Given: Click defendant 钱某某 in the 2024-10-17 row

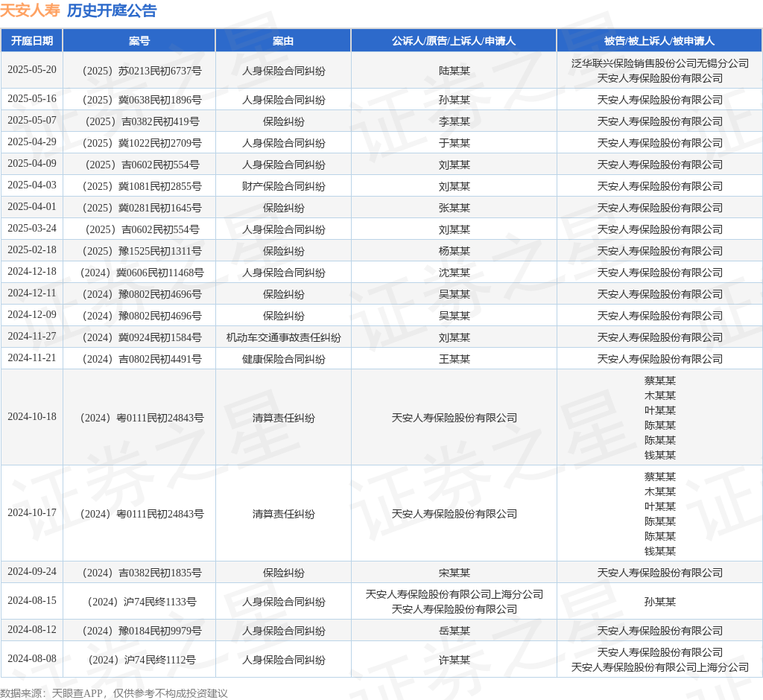Looking at the screenshot, I should (x=660, y=551).
